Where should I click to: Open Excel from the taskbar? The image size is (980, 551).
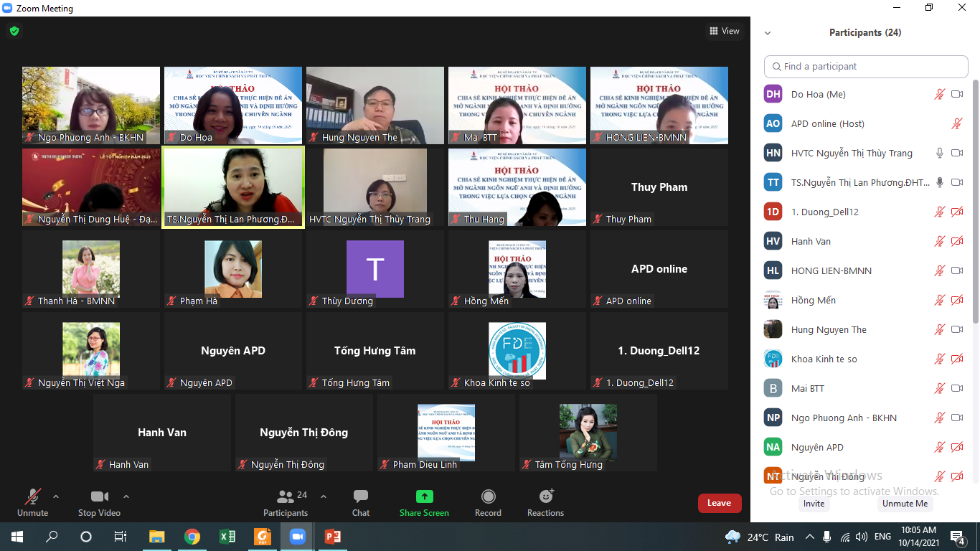pyautogui.click(x=227, y=537)
